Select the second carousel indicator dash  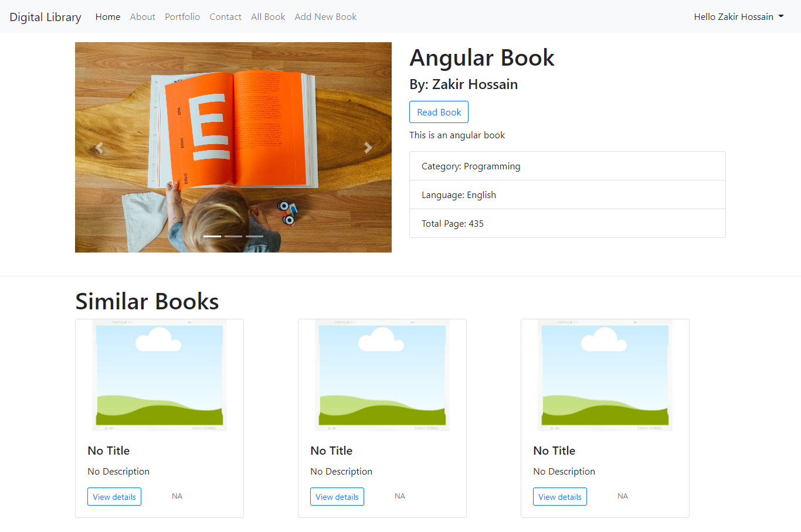(233, 236)
